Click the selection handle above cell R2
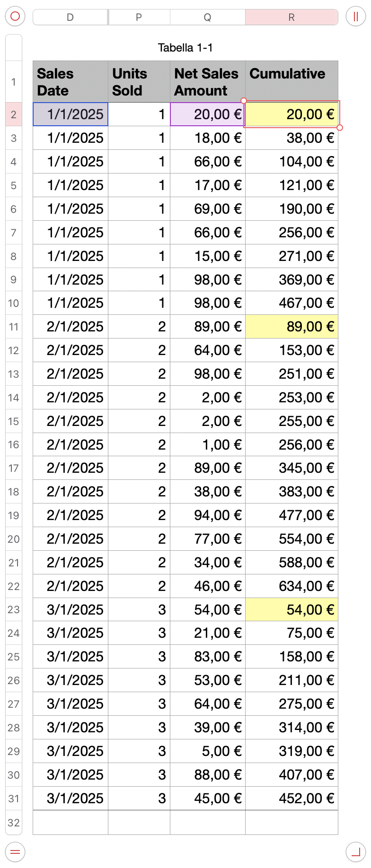Screen dimensions: 371x868 point(244,100)
